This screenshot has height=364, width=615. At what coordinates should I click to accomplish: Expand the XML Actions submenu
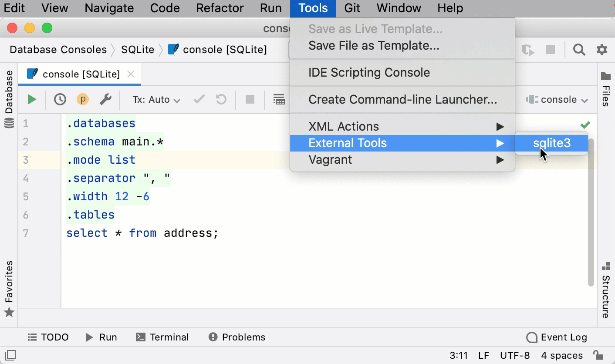(344, 126)
